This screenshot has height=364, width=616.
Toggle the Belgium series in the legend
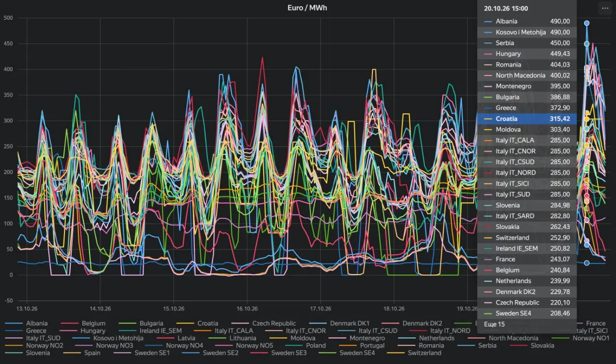coord(83,323)
